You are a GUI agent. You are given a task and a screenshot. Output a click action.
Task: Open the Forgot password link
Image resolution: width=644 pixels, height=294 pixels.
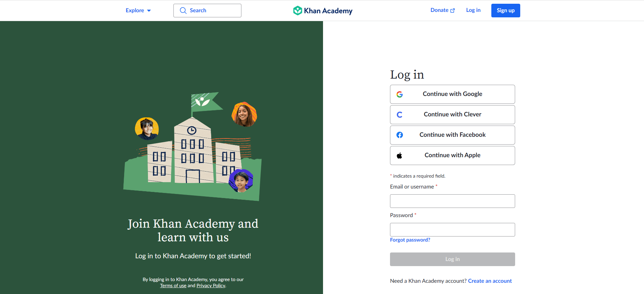point(410,240)
